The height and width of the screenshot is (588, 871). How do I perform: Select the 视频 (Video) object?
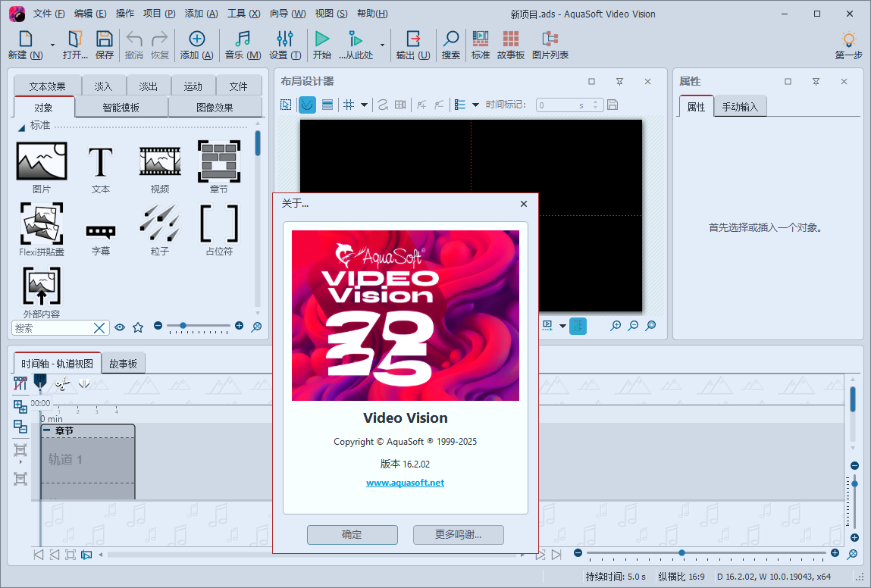click(160, 167)
